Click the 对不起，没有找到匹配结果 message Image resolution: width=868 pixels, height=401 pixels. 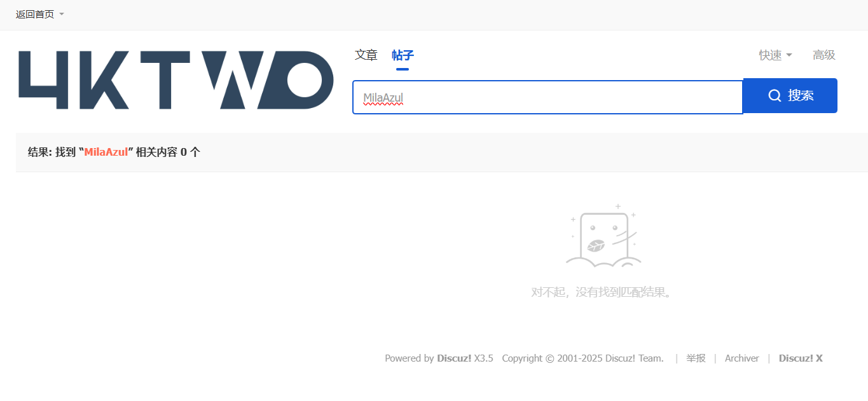[602, 292]
